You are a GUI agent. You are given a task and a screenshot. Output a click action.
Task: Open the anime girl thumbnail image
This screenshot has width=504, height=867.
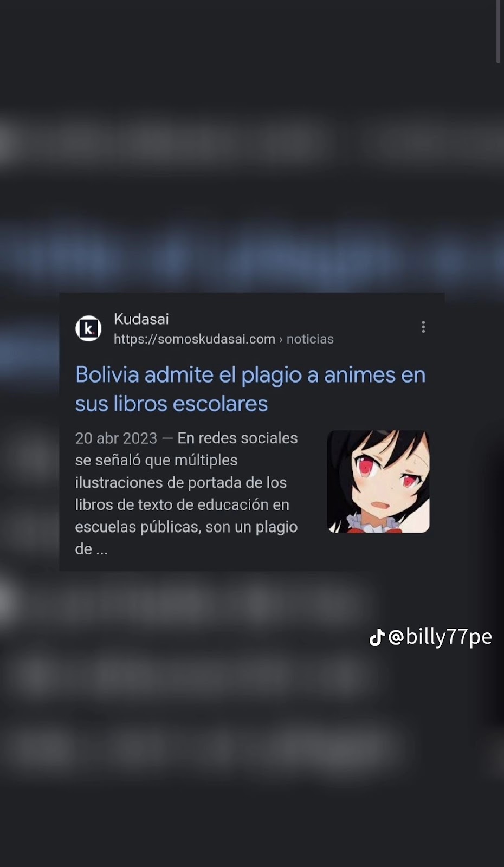pos(378,482)
